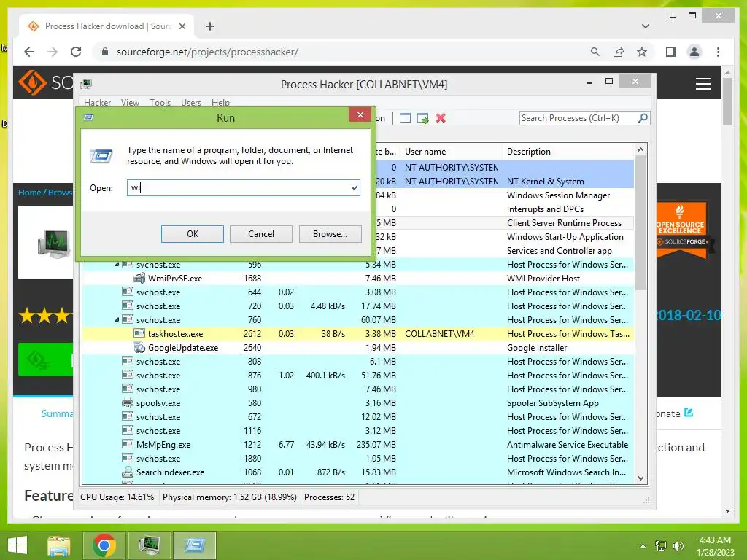Click the zoom magnifier icon in the address bar
The image size is (747, 560).
[595, 52]
